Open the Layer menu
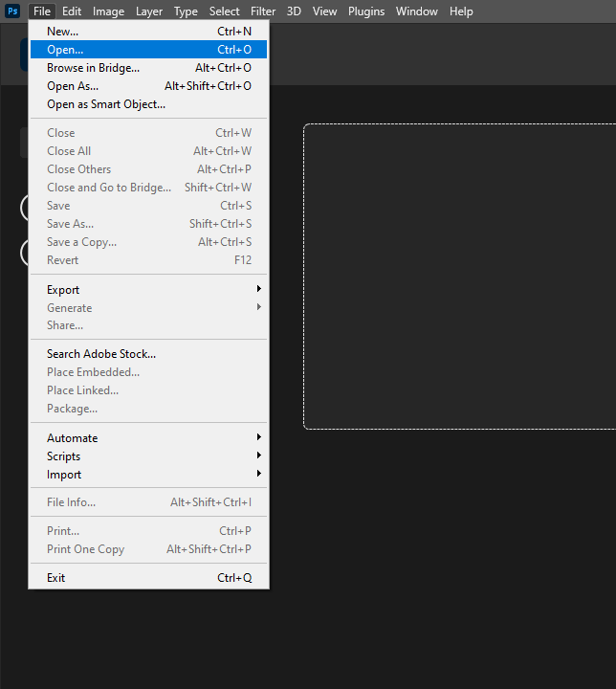This screenshot has height=689, width=616. [149, 11]
